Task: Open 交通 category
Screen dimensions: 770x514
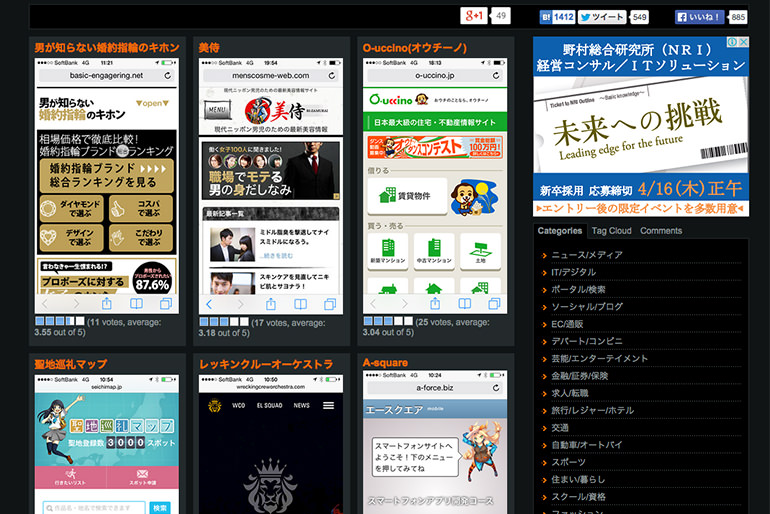Action: click(x=560, y=428)
